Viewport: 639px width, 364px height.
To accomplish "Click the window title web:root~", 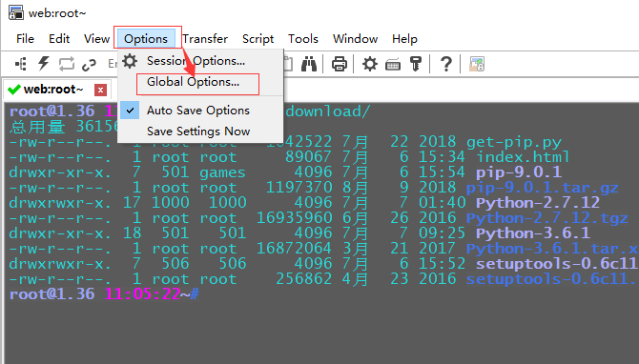I will tap(57, 13).
